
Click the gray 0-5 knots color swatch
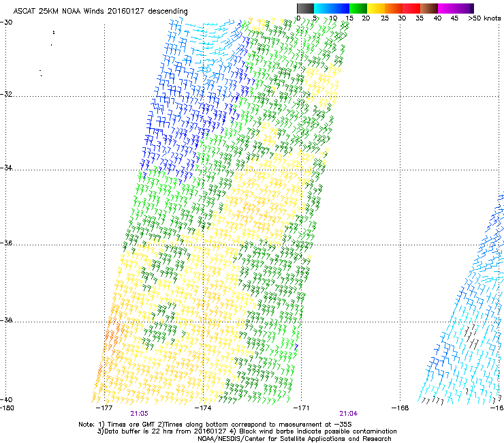(305, 8)
